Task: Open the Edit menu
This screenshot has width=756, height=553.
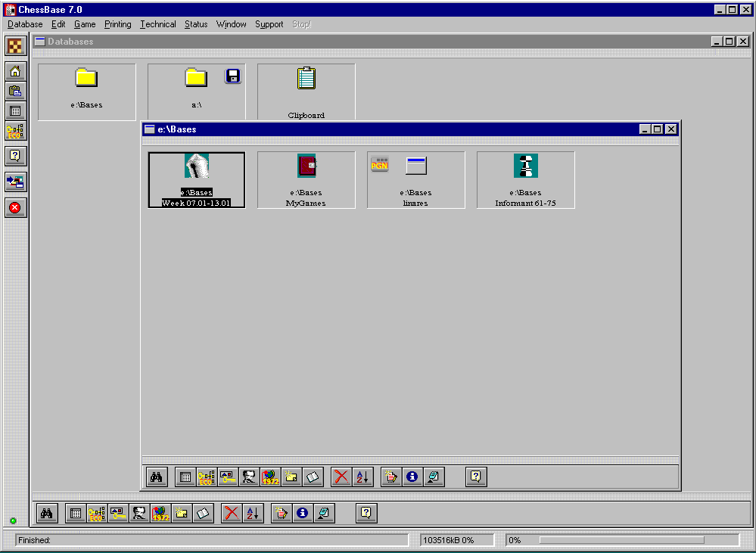Action: 58,24
